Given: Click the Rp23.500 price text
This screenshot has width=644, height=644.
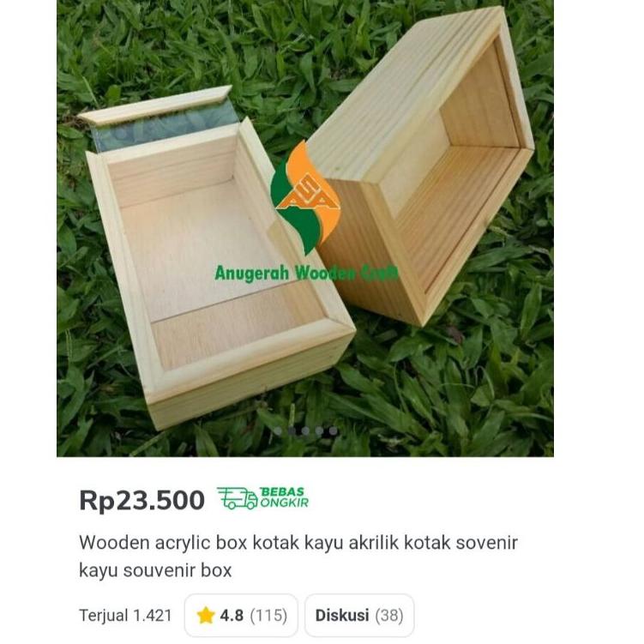Looking at the screenshot, I should (142, 500).
